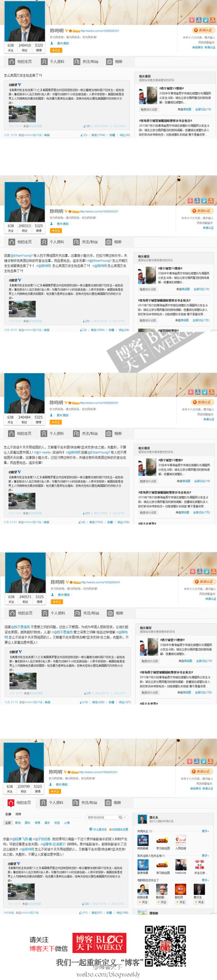
Task: Open 个人资料 icon in the 239799 fans screenshot
Action: 43,802
